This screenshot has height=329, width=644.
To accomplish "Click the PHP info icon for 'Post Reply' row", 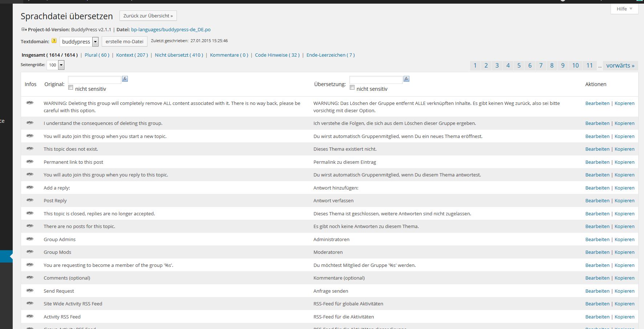I will pos(30,200).
